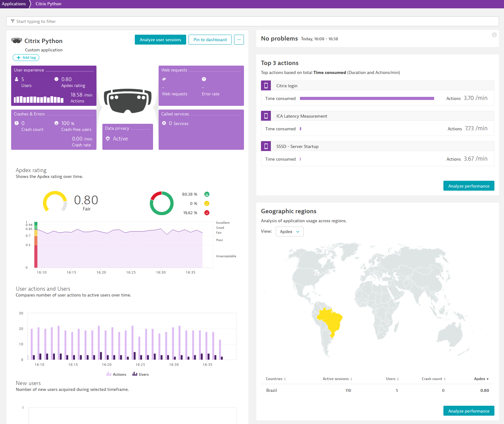This screenshot has height=424, width=504.
Task: Click the Services gear icon
Action: 164,123
